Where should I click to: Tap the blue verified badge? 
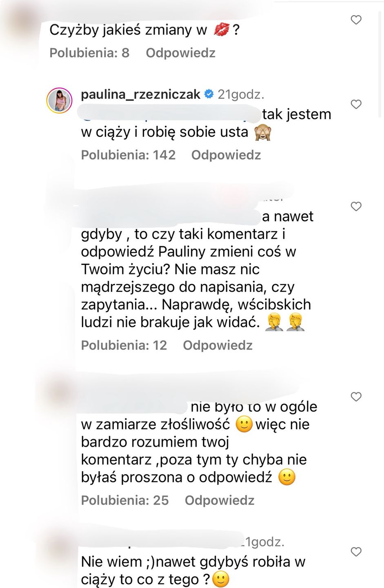point(209,95)
